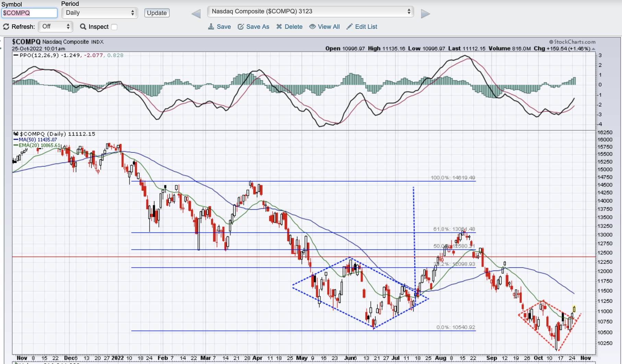Click the Inspect magnifying glass icon
Viewport: 622px width, 364px height.
83,27
